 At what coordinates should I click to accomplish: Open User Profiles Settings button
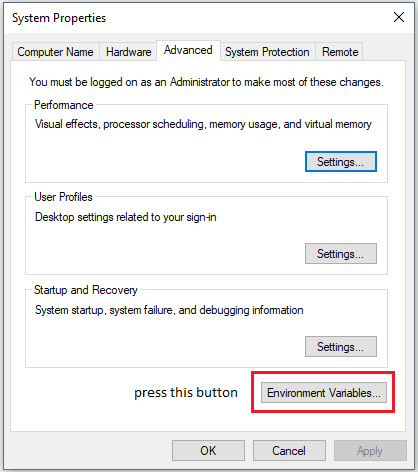pos(341,254)
